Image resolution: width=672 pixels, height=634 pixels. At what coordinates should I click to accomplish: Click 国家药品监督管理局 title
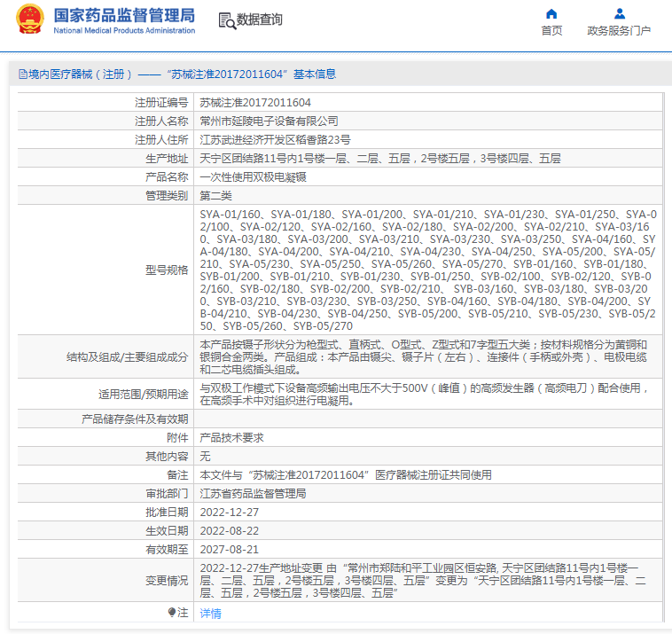124,15
